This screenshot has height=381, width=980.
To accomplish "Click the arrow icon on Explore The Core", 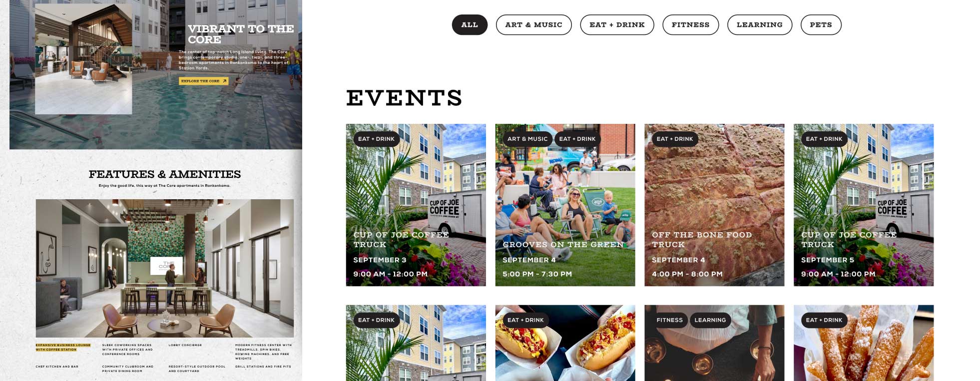I will coord(224,81).
